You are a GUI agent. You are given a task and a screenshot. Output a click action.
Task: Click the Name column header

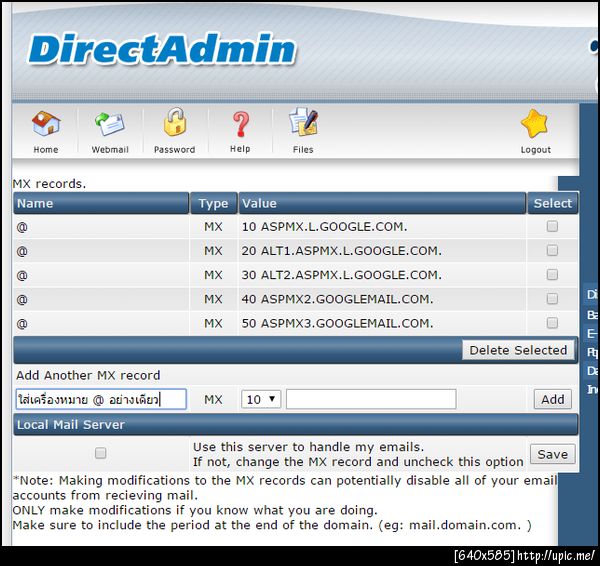101,203
